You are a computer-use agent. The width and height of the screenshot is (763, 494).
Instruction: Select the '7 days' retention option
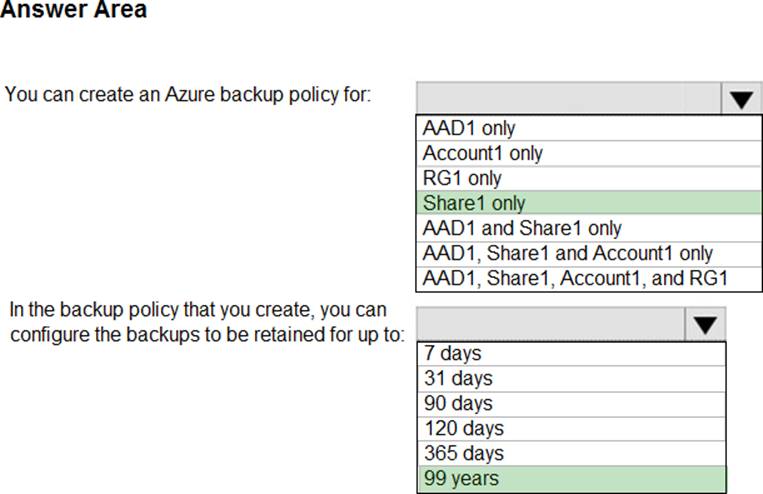(452, 353)
